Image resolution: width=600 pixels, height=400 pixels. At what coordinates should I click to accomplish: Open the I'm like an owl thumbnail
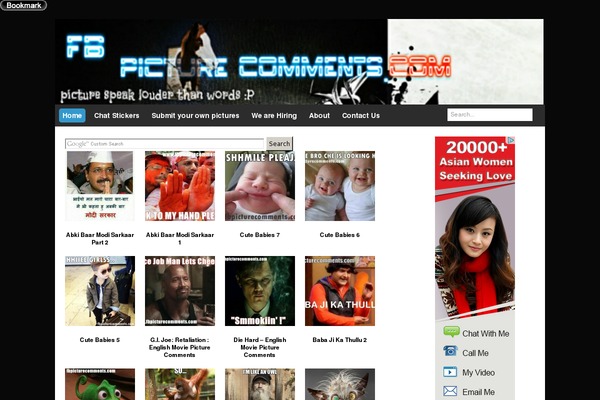(x=260, y=384)
